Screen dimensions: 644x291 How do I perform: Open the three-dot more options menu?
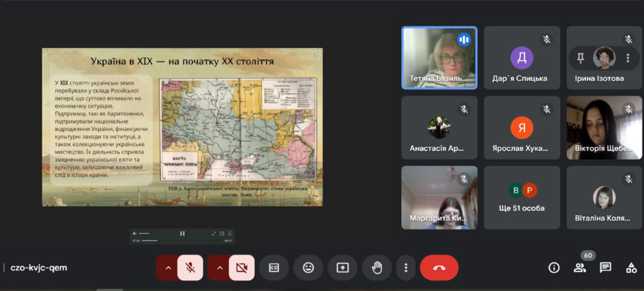406,268
